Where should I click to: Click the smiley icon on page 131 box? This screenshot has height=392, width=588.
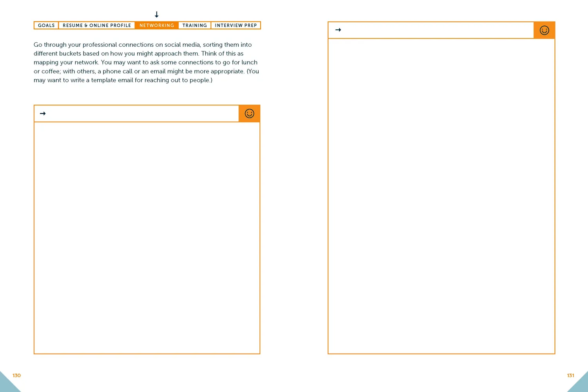pos(544,30)
